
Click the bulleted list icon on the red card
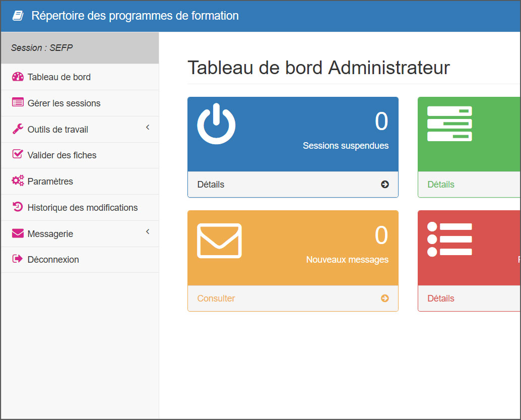coord(449,239)
